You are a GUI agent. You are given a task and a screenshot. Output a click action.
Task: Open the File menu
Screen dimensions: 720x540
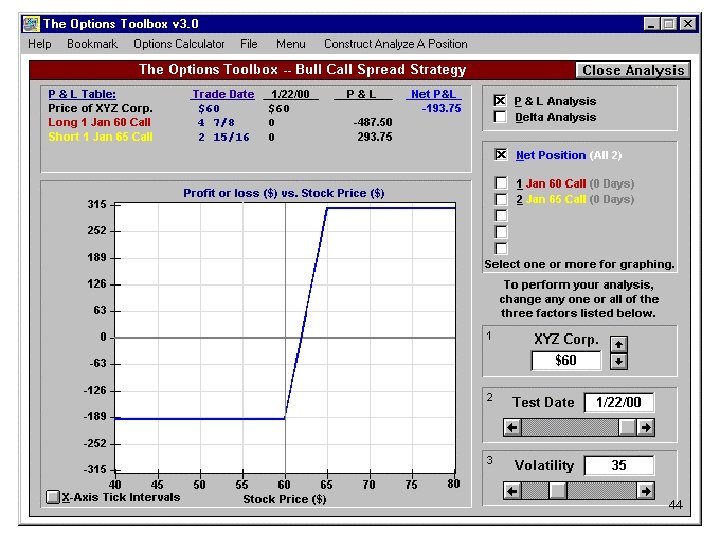(x=248, y=44)
